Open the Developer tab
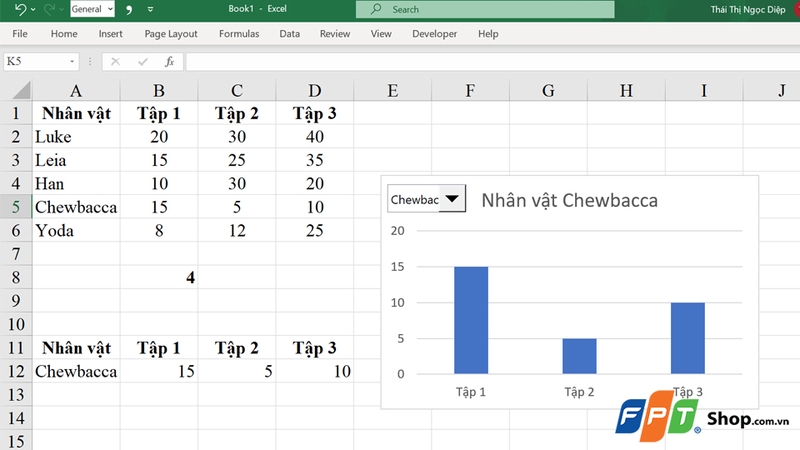Screen dimensions: 800x450 click(x=434, y=34)
